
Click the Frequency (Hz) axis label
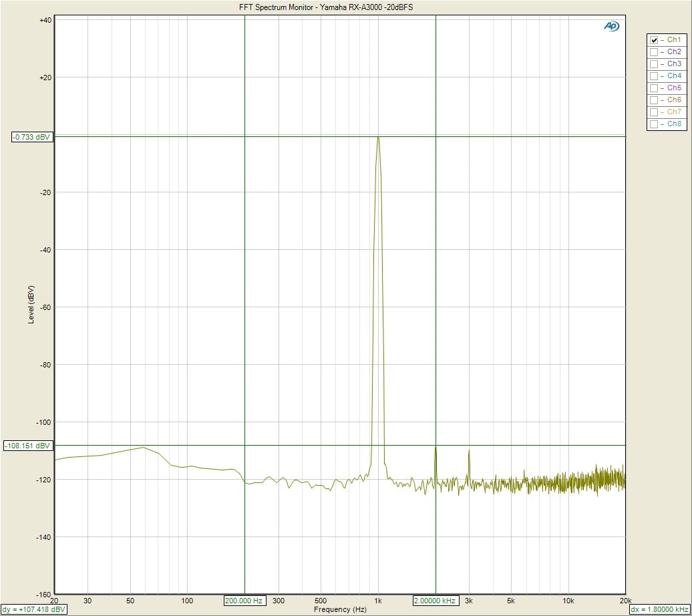point(340,609)
